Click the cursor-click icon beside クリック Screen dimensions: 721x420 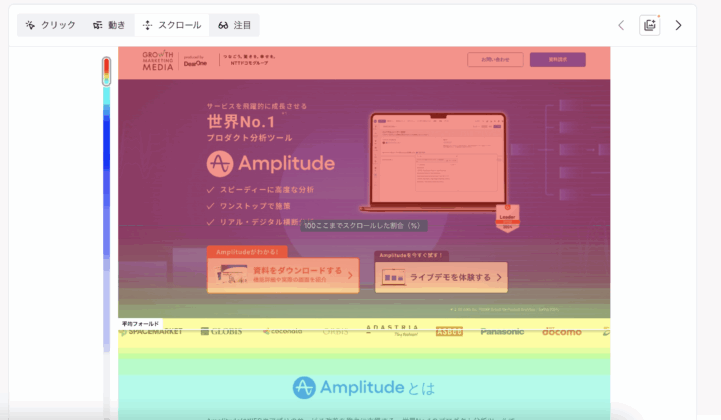(30, 25)
